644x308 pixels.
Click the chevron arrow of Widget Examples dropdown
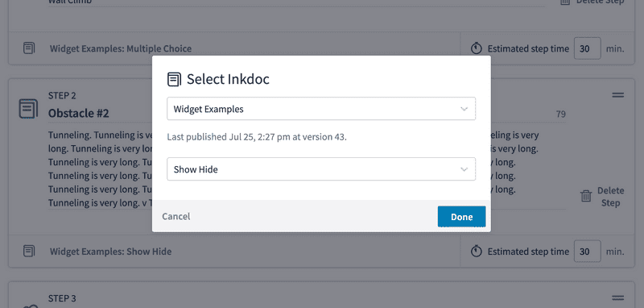coord(464,110)
